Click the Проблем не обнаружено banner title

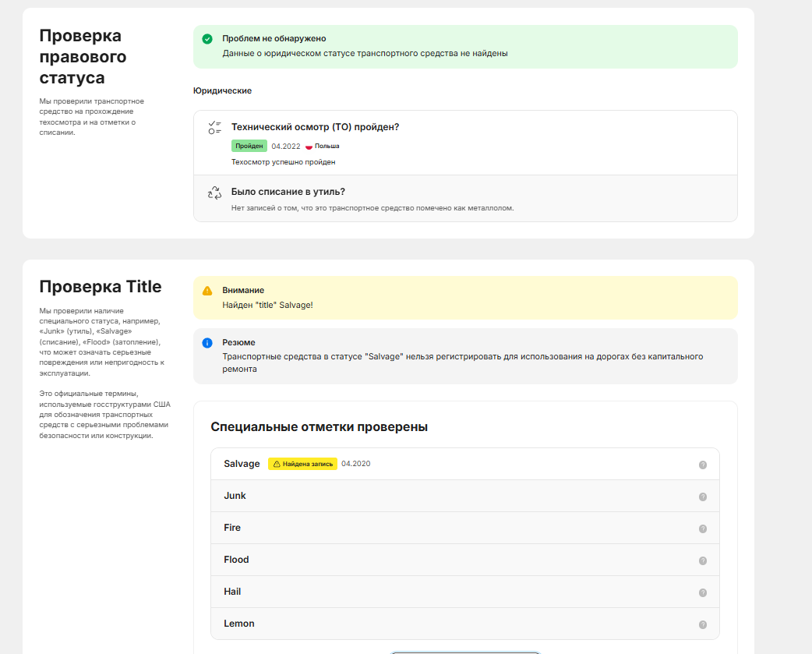pos(274,39)
